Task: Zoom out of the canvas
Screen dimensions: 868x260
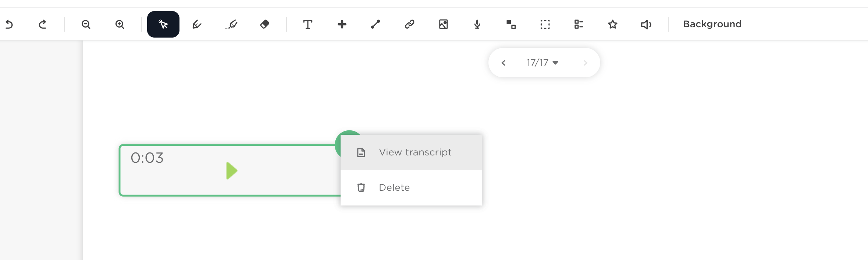Action: [x=86, y=24]
